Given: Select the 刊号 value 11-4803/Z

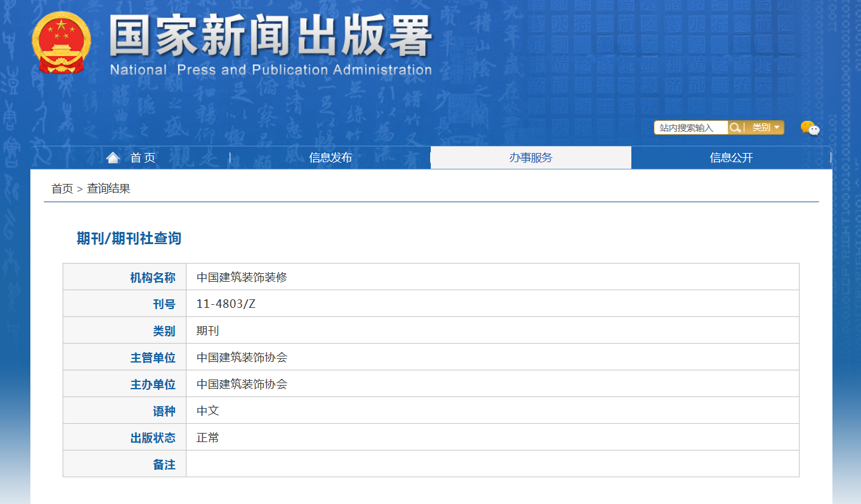Looking at the screenshot, I should [226, 304].
